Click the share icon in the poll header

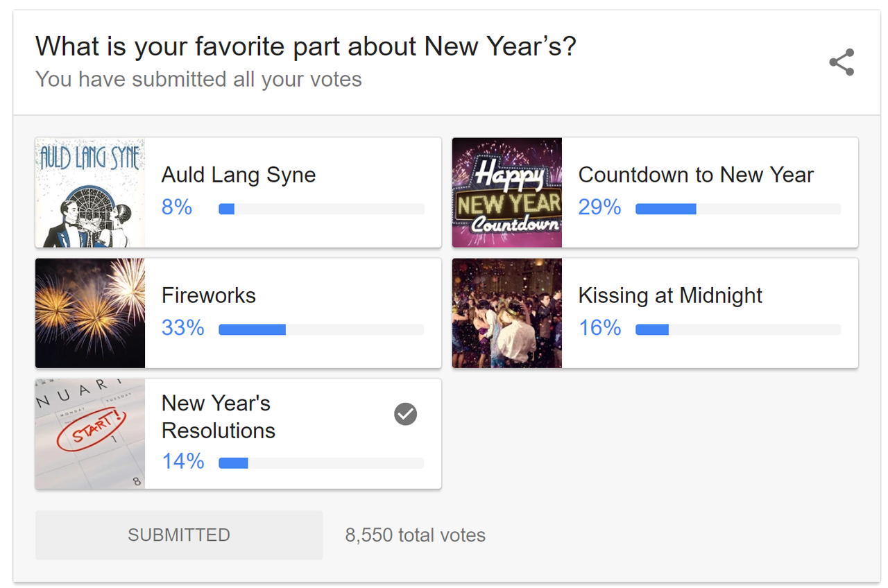click(x=842, y=62)
